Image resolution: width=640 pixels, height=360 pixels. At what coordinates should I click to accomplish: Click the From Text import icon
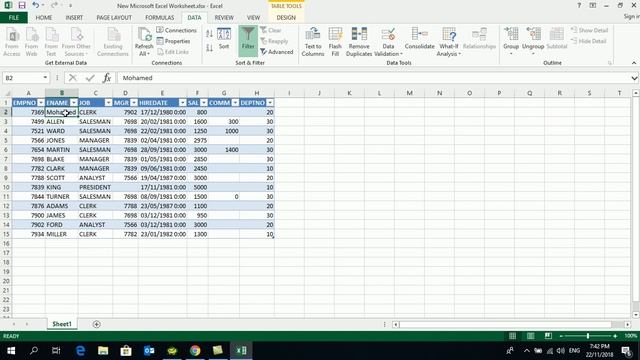tap(51, 42)
